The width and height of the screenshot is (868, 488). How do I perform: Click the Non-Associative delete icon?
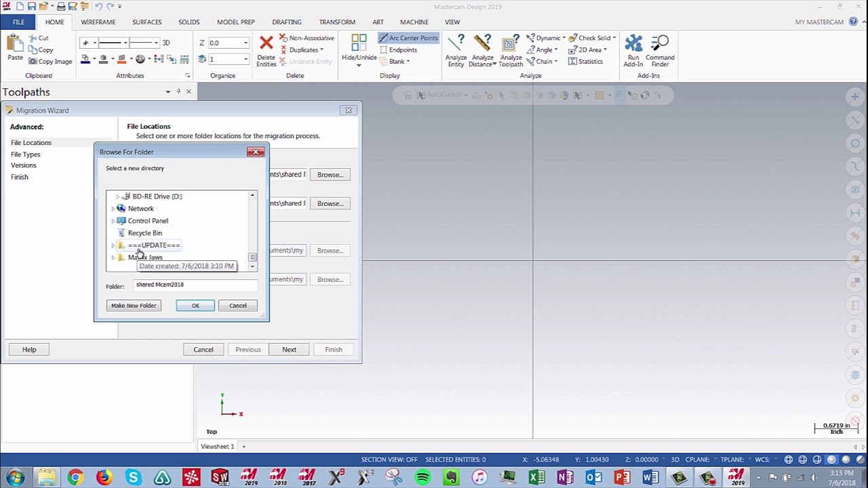[x=283, y=38]
